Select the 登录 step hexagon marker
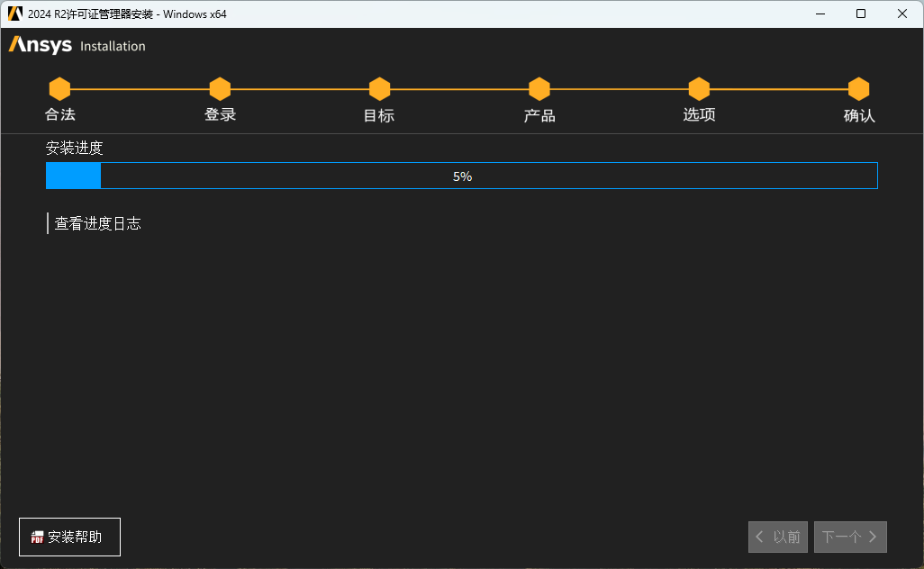The width and height of the screenshot is (924, 569). (x=220, y=89)
